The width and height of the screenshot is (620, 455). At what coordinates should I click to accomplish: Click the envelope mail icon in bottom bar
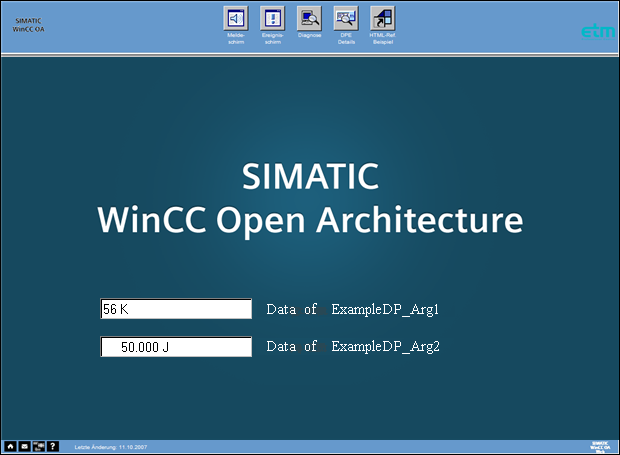[x=24, y=446]
